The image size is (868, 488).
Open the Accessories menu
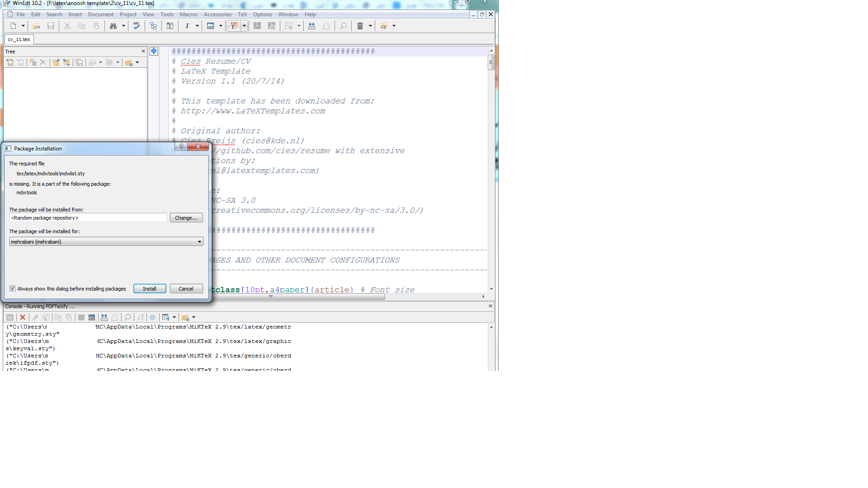pos(217,14)
